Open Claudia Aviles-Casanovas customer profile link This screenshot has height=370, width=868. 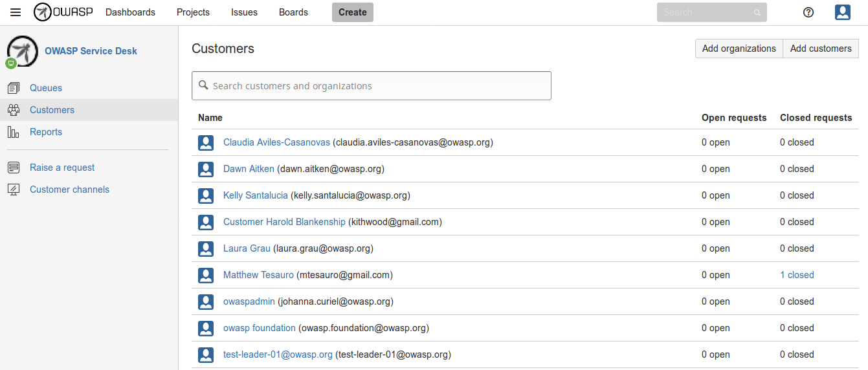[276, 142]
